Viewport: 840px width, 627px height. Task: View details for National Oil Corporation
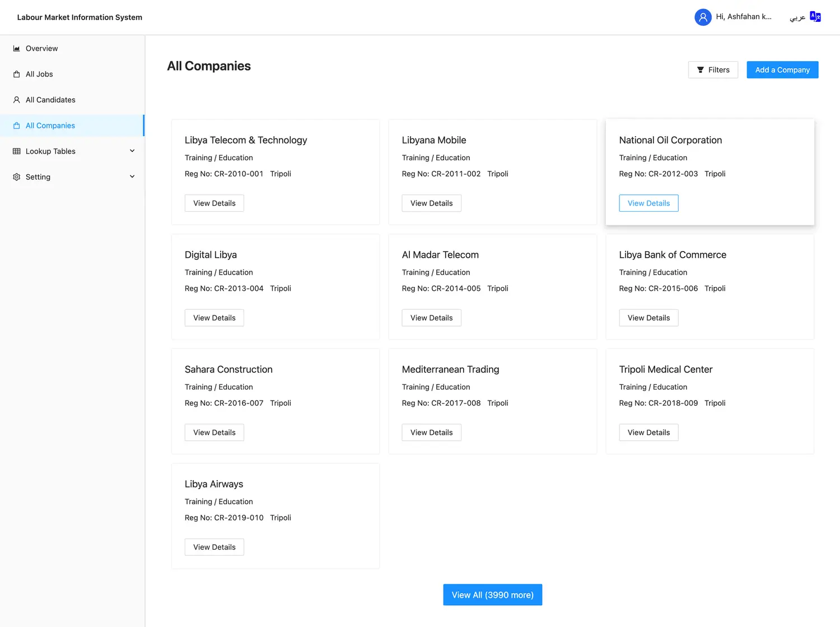click(x=648, y=203)
